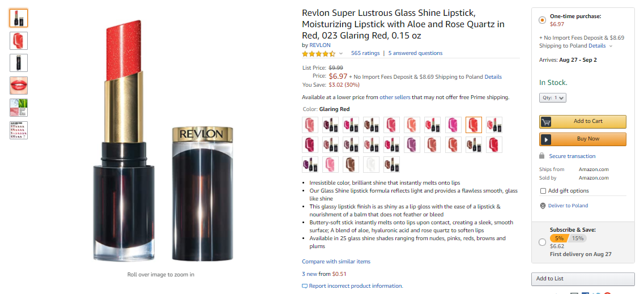
Task: Choose the Subscribe & Save radio option
Action: click(542, 242)
